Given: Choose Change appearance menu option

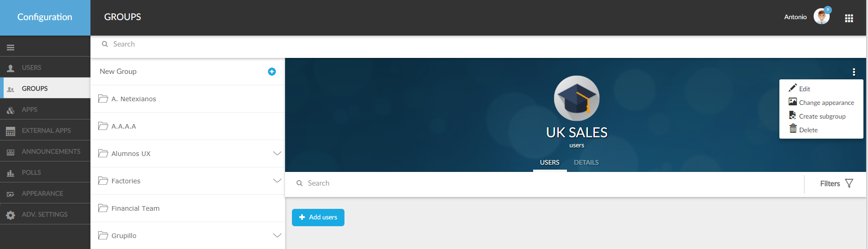Looking at the screenshot, I should pos(821,103).
